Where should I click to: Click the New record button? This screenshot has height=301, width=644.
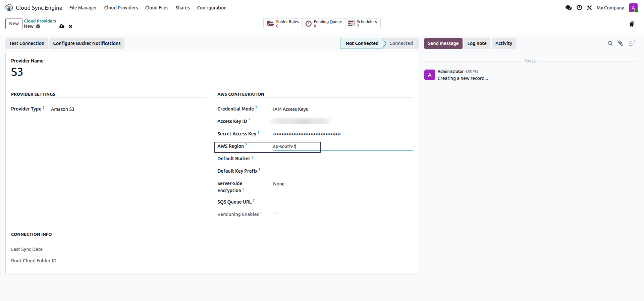pyautogui.click(x=14, y=24)
